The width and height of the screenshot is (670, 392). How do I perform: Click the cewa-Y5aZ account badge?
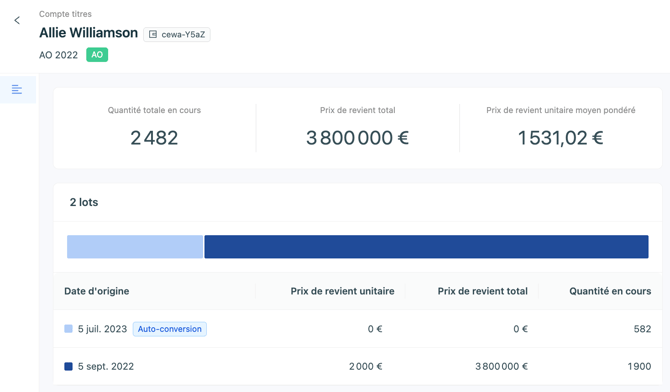(x=177, y=34)
